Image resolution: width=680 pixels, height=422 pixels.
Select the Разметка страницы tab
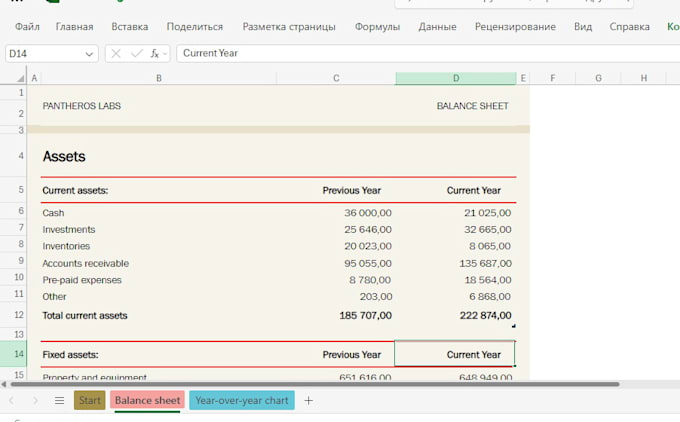(289, 27)
